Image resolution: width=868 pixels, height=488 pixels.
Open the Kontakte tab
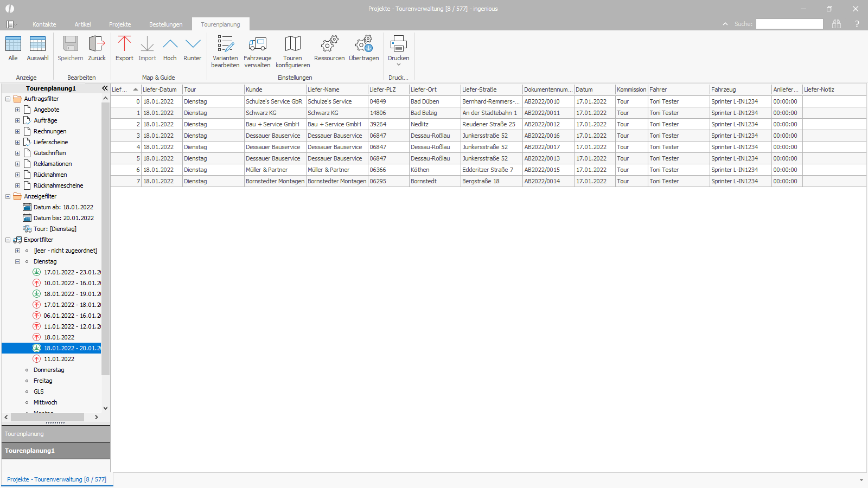tap(44, 24)
